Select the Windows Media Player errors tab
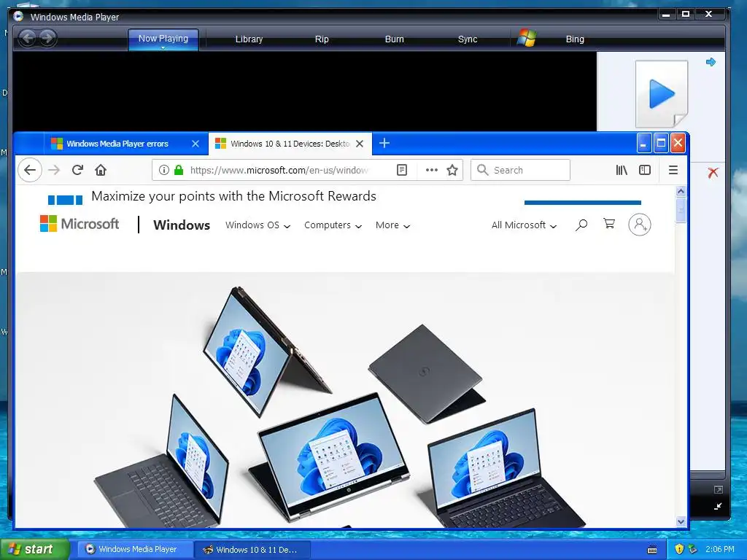This screenshot has width=747, height=560. (117, 144)
